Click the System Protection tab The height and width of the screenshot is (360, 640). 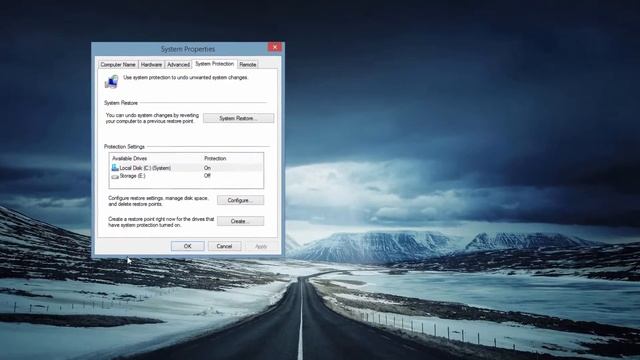coord(214,64)
